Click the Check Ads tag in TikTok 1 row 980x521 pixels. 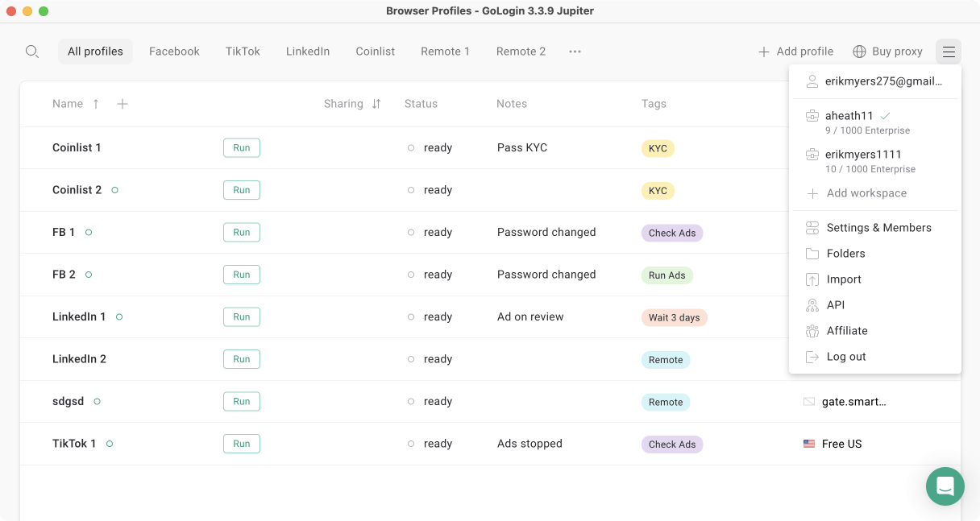point(672,445)
